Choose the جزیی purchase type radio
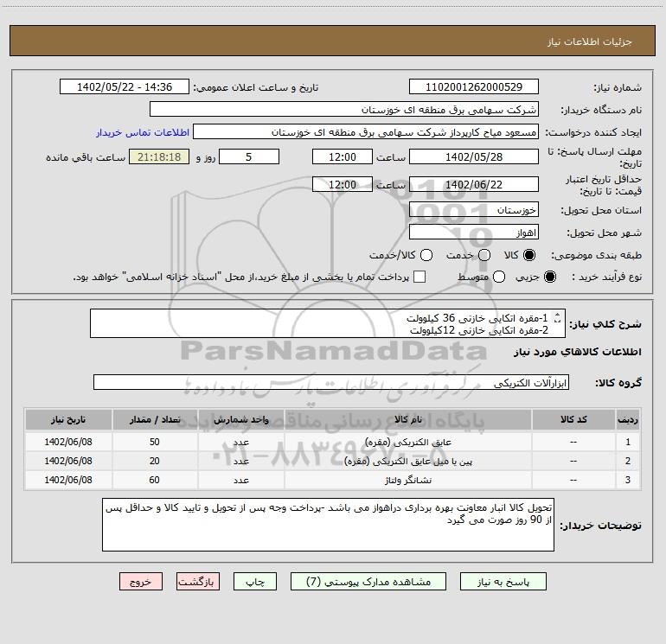 click(x=549, y=277)
